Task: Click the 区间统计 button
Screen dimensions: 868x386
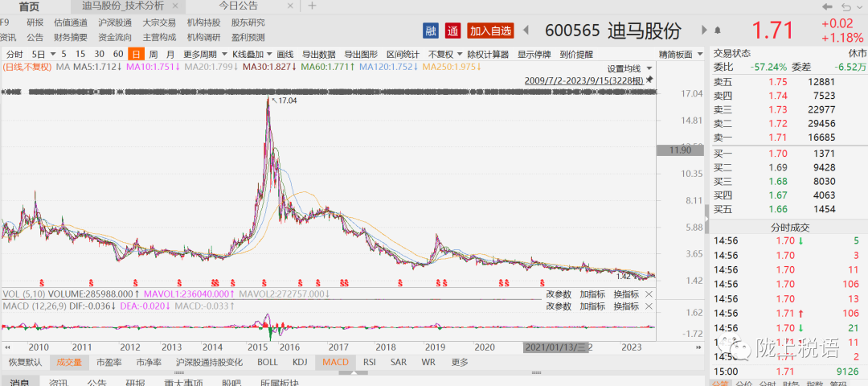Action: click(403, 54)
